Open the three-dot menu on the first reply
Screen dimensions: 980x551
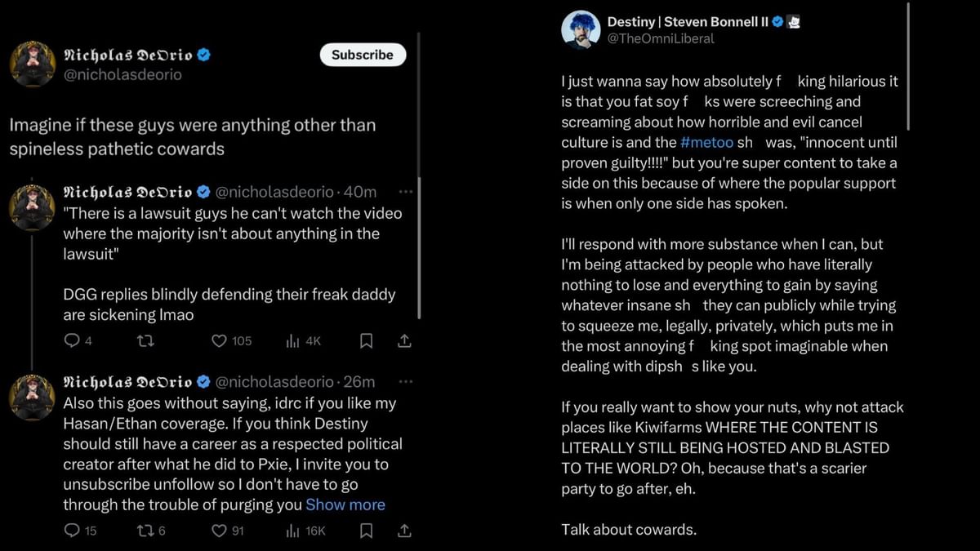(406, 191)
